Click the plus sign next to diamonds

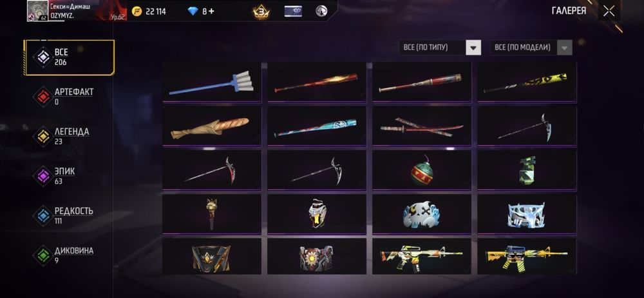click(211, 11)
